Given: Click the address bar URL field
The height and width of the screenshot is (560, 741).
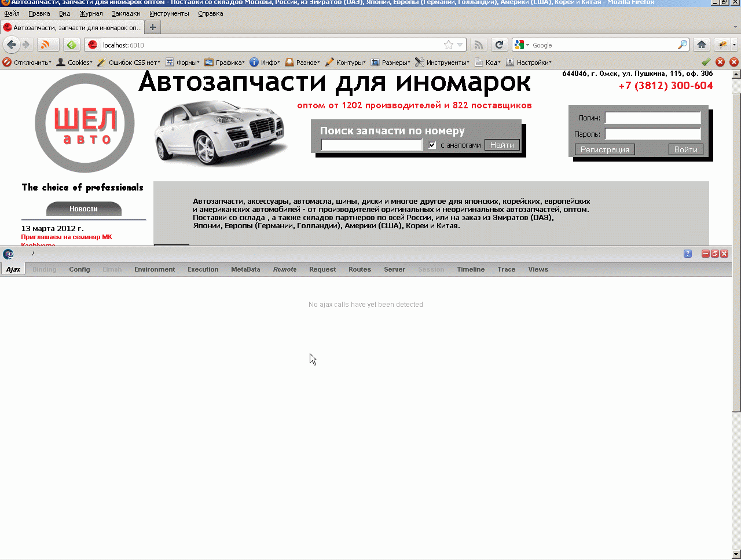Looking at the screenshot, I should tap(272, 45).
